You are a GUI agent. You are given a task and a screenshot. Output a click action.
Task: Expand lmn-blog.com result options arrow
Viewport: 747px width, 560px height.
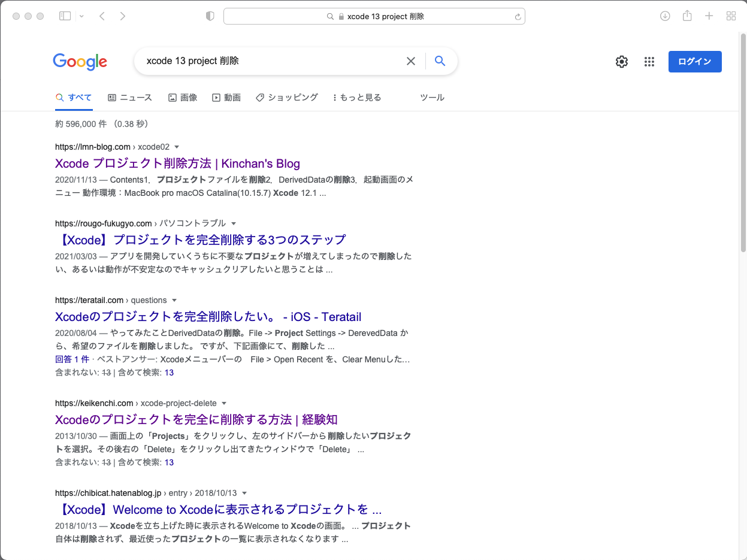click(177, 147)
